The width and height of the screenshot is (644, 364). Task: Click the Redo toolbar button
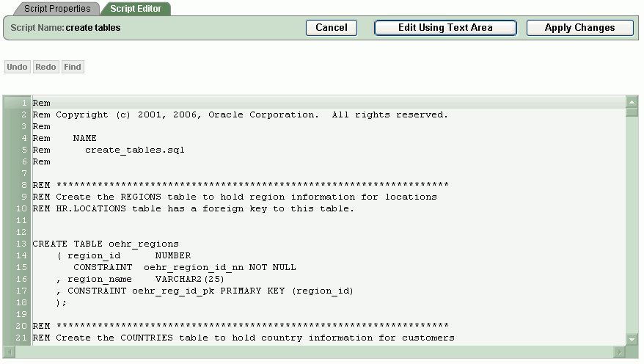[x=45, y=67]
